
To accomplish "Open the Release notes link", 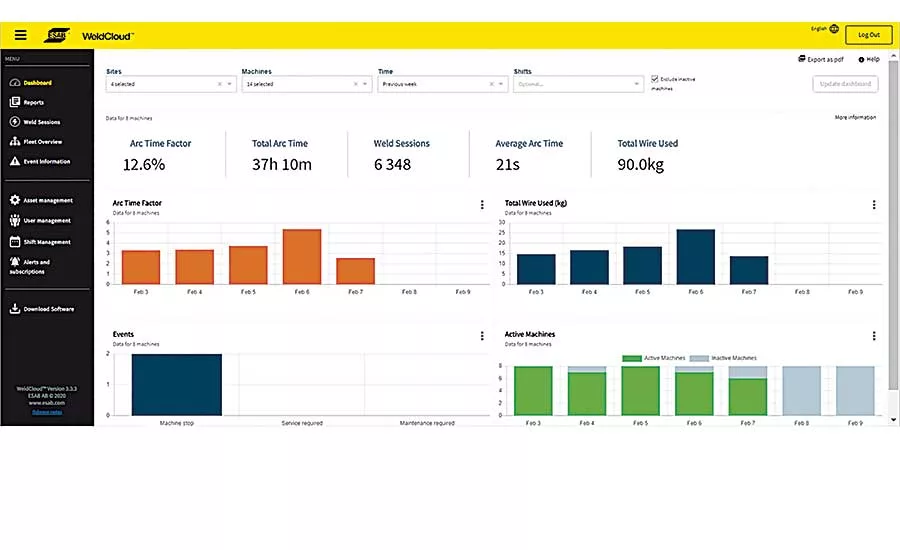I will click(x=47, y=412).
